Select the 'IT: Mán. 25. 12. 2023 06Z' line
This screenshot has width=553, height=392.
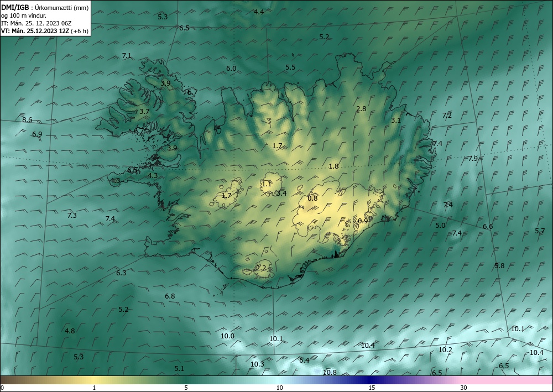coord(36,23)
